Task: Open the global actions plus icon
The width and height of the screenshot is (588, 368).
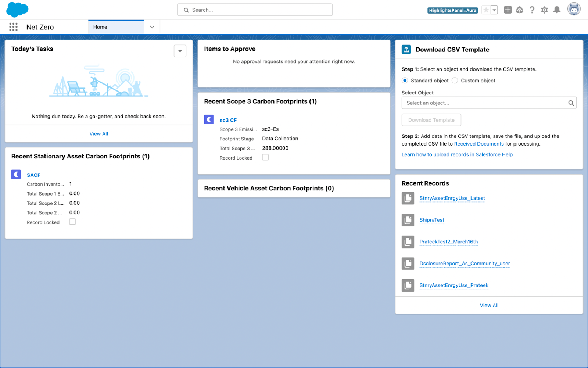Action: click(508, 10)
